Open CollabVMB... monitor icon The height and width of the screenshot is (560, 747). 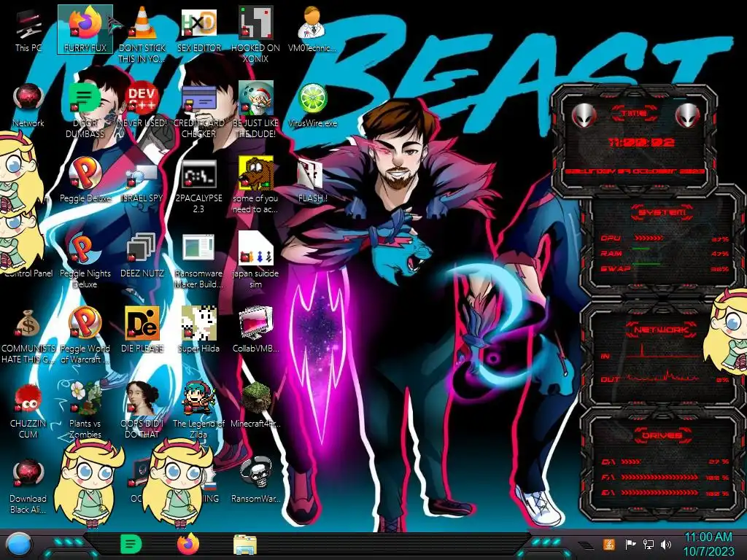pyautogui.click(x=255, y=330)
